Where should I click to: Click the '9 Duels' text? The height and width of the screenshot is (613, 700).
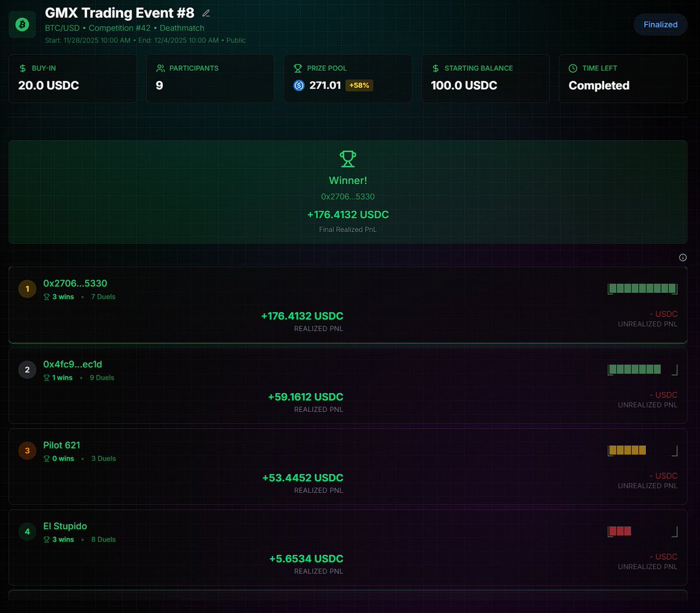click(x=102, y=378)
